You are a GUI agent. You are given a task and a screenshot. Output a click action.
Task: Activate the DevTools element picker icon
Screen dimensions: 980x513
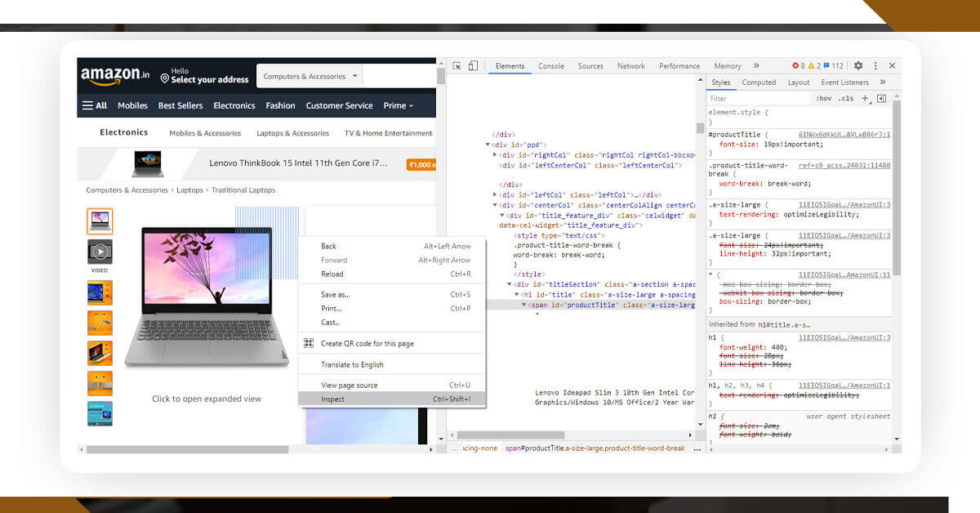pos(457,66)
